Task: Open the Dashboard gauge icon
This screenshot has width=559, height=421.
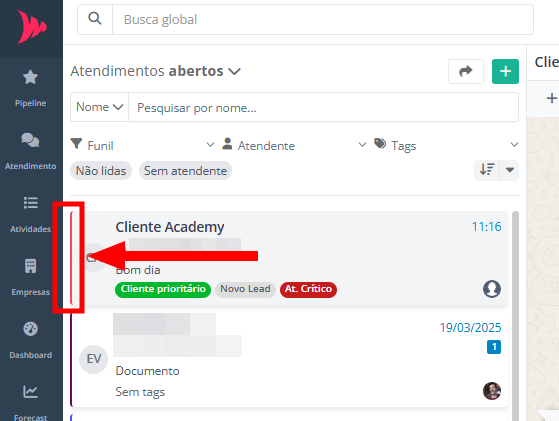Action: [30, 329]
